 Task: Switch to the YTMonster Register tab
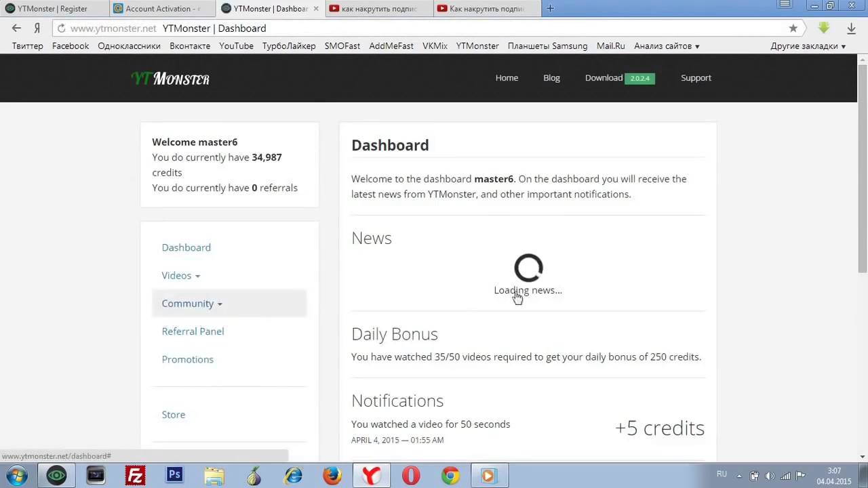[54, 9]
